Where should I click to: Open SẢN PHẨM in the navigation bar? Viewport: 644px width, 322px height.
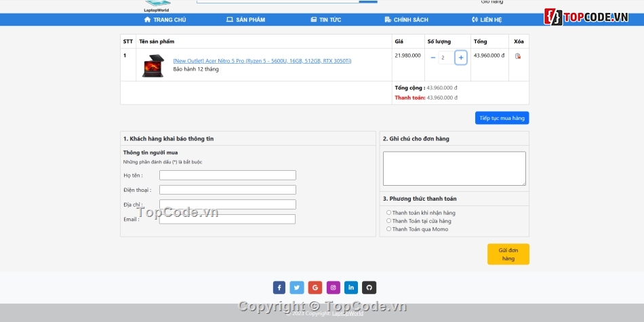(245, 20)
